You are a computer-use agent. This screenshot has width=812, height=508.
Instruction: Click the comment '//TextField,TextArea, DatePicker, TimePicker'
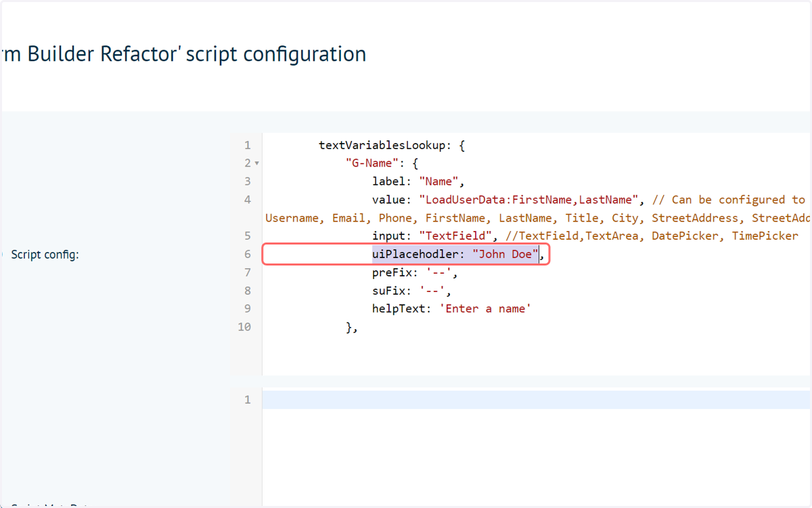pos(652,236)
